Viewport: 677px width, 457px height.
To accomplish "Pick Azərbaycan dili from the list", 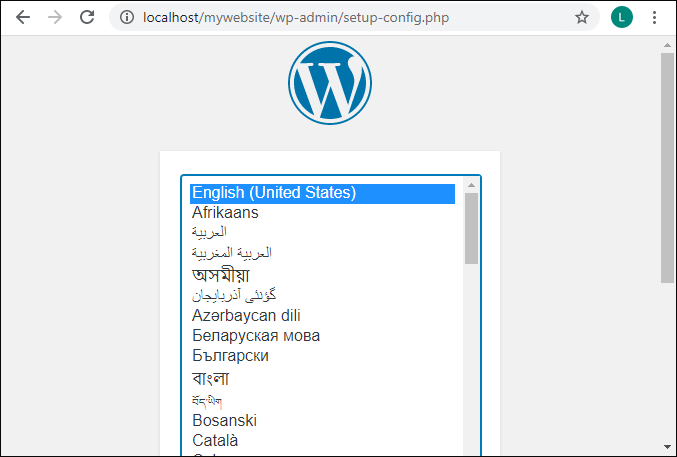I will pos(323,316).
